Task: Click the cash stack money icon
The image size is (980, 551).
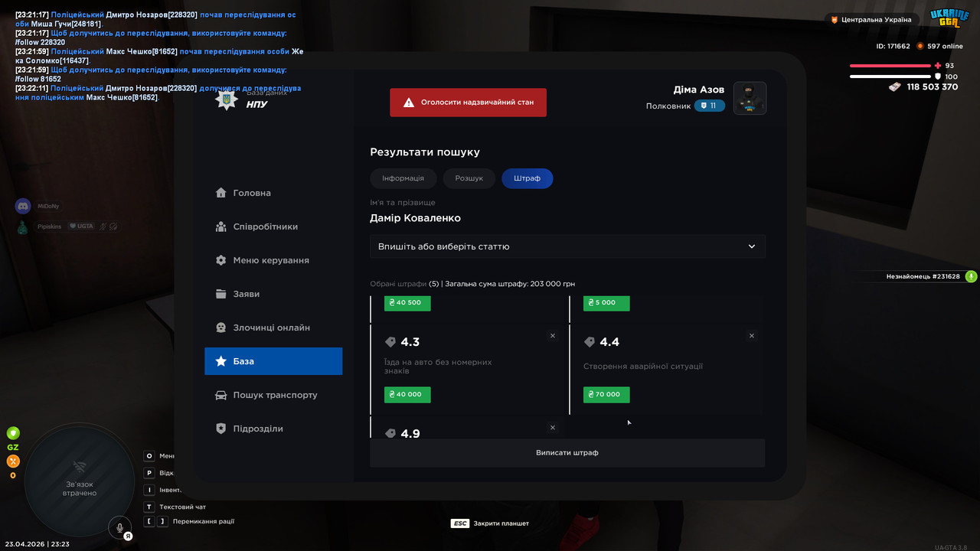Action: click(895, 87)
